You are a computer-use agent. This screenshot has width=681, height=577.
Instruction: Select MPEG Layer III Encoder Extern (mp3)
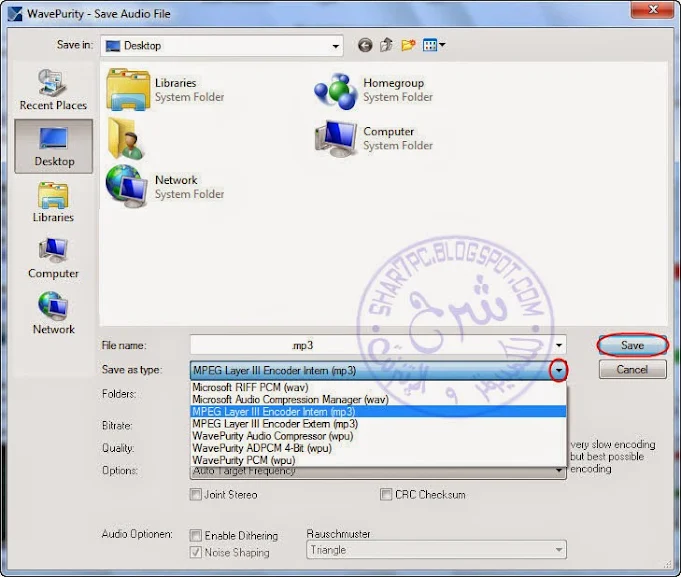point(378,423)
